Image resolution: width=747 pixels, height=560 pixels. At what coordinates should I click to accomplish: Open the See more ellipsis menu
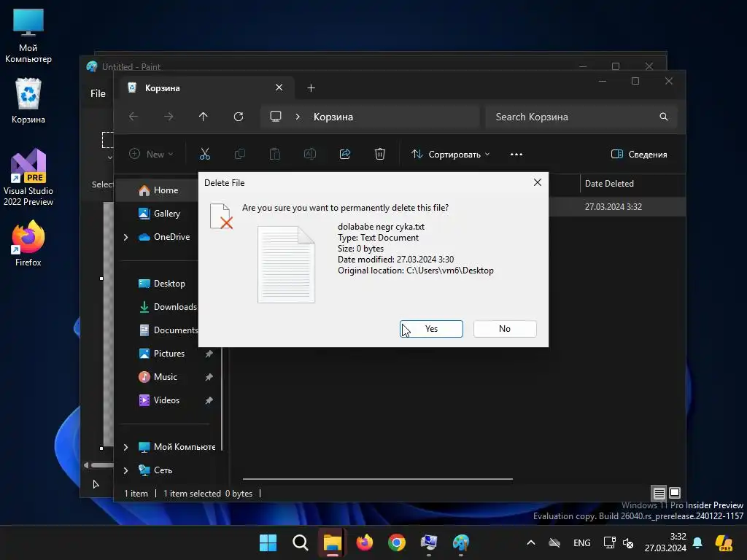click(x=516, y=155)
